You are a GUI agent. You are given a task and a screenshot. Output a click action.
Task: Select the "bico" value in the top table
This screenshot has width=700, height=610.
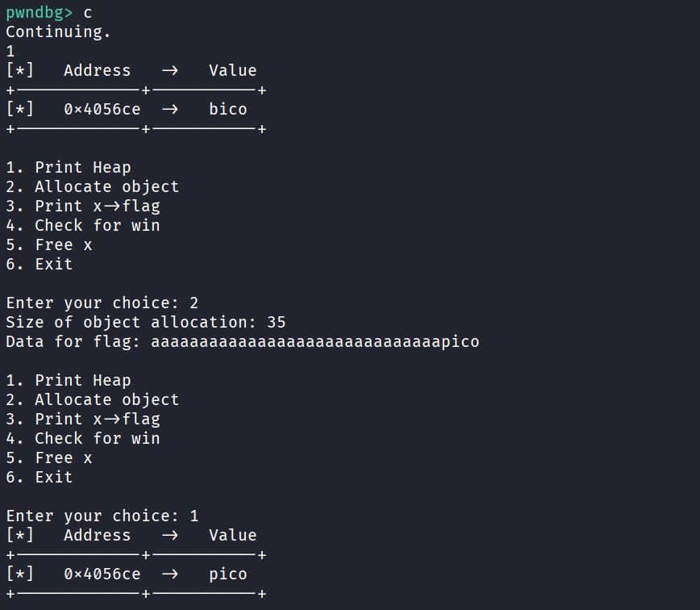pos(227,110)
